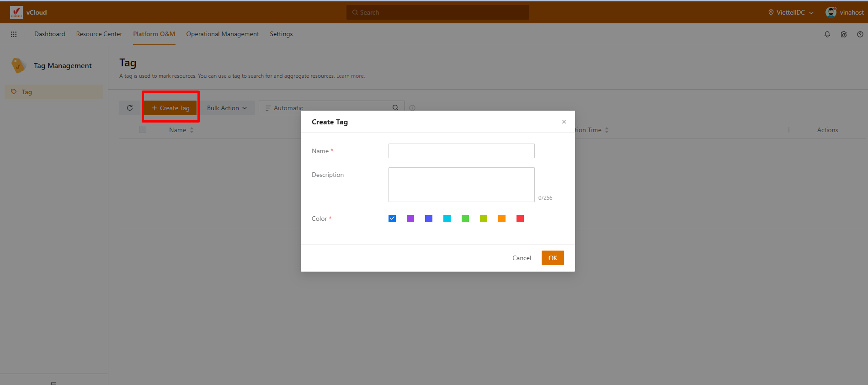
Task: Click the app grid launcher icon
Action: [14, 34]
